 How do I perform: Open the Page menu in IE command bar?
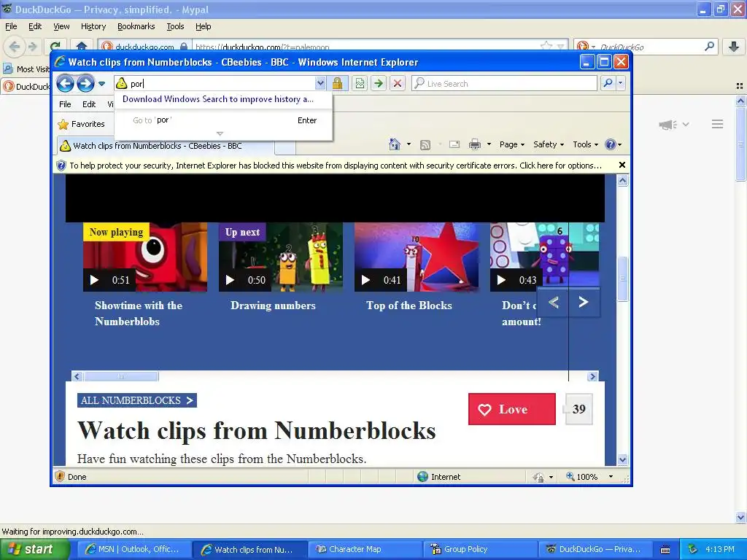(511, 144)
